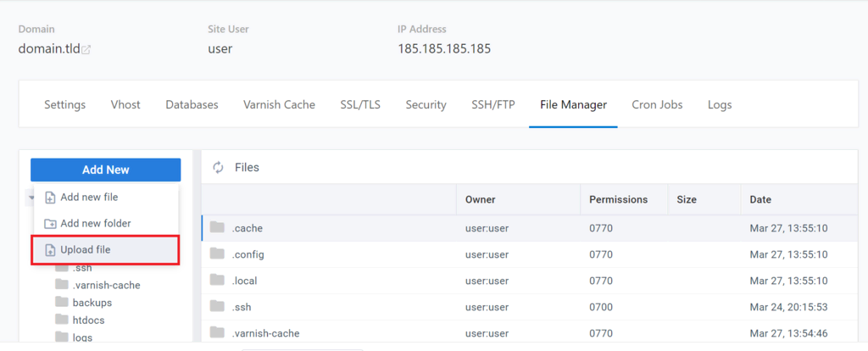Select Add new folder menu entry
This screenshot has height=351, width=868.
tap(95, 224)
